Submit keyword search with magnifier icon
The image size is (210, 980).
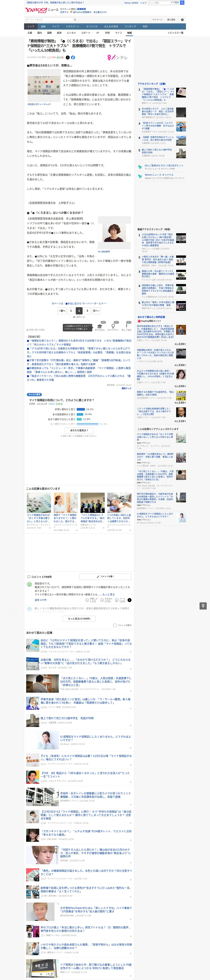point(75,20)
